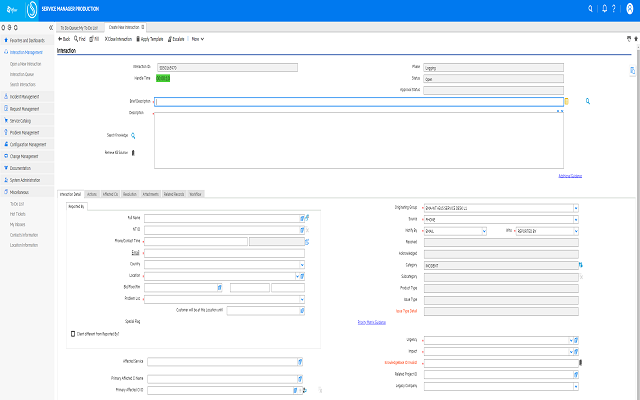Click the Fill toolbar button
This screenshot has height=400, width=640.
tap(94, 39)
